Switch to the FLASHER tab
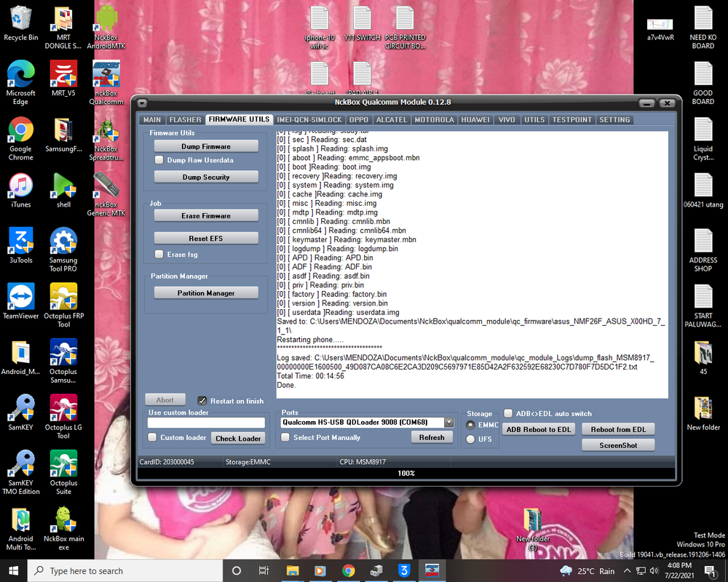728x582 pixels. [x=185, y=120]
